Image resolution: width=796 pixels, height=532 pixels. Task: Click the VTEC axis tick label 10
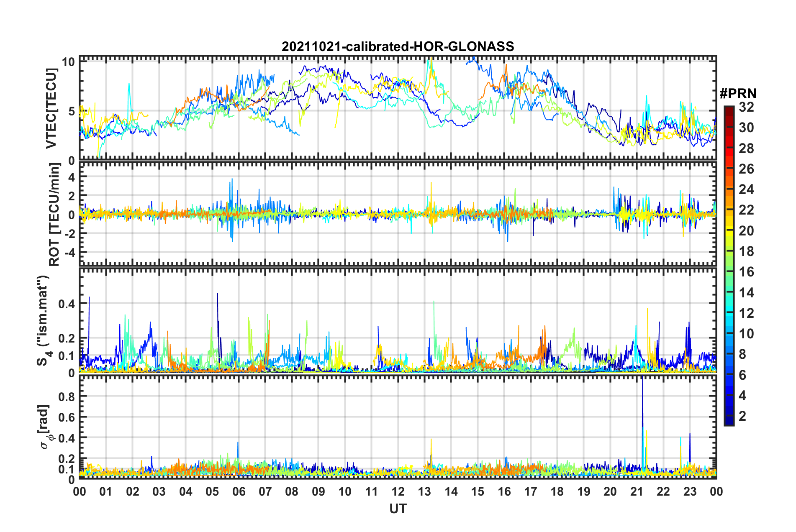(68, 62)
